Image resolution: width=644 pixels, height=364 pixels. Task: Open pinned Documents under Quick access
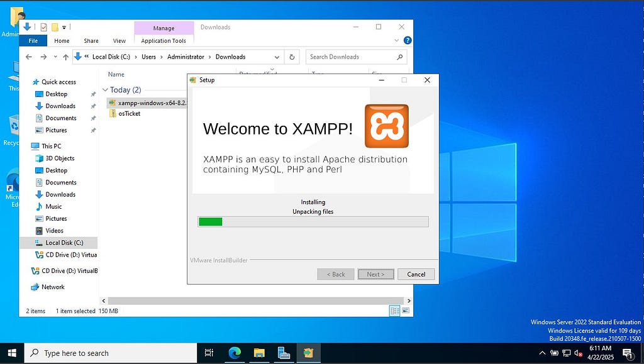click(x=61, y=118)
